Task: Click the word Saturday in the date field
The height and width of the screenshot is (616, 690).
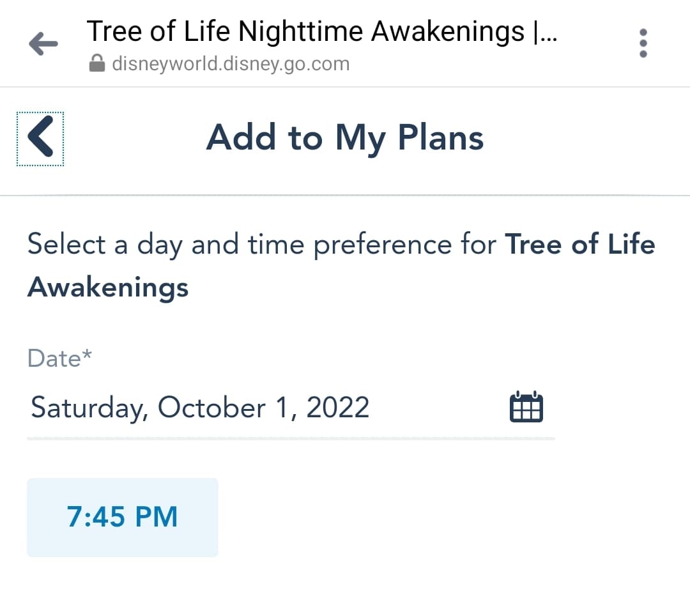Action: click(89, 407)
